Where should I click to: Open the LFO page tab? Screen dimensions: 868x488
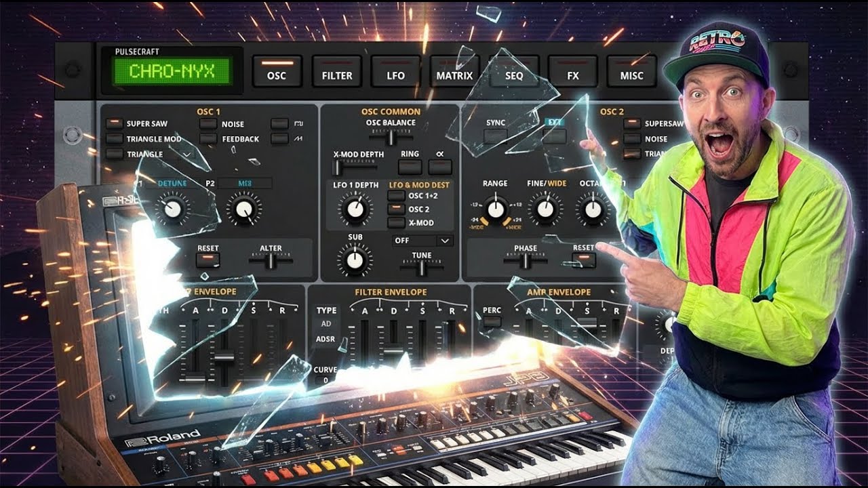pos(395,71)
